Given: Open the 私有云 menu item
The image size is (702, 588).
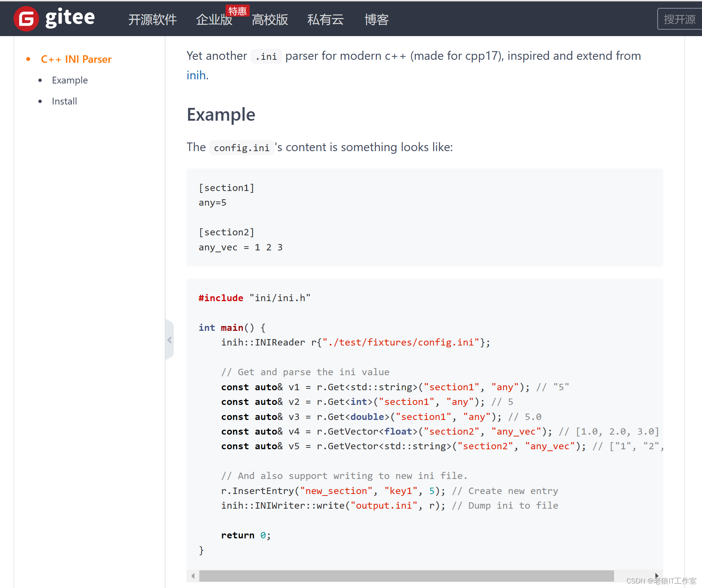Looking at the screenshot, I should click(325, 20).
